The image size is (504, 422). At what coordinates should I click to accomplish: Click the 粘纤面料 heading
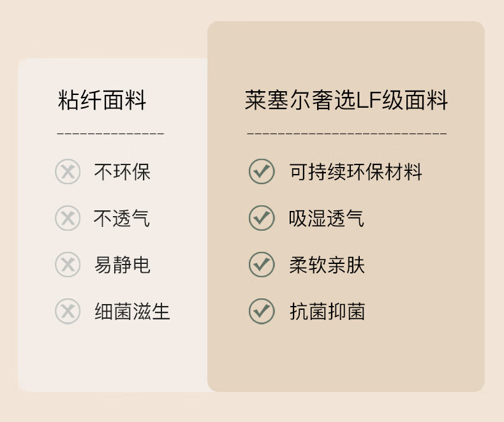[102, 101]
